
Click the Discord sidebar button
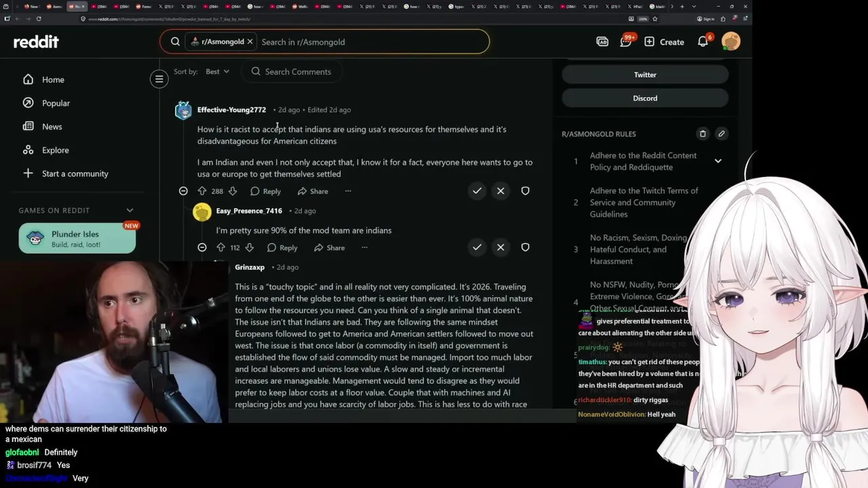click(x=645, y=98)
